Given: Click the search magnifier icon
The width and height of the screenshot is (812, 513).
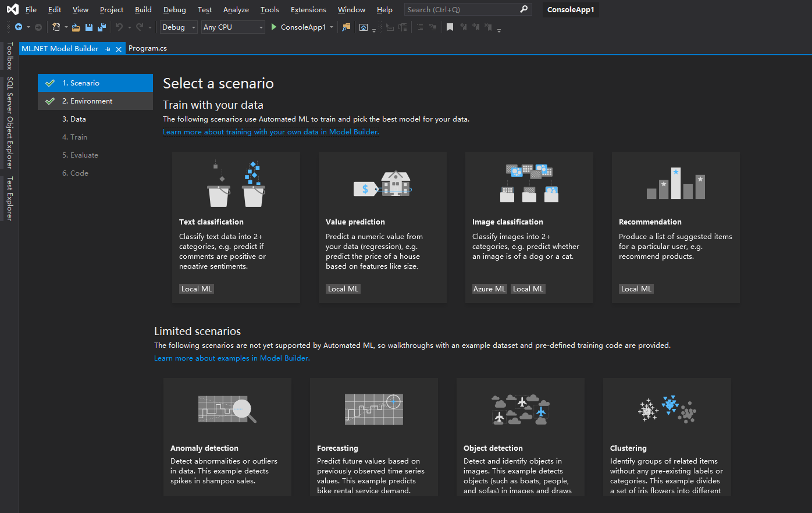Looking at the screenshot, I should click(x=523, y=9).
